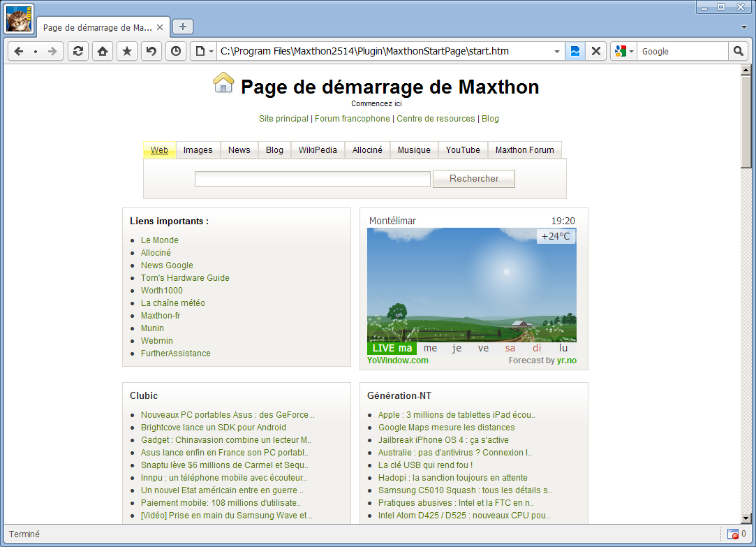Open the yr.no forecast link

tap(567, 360)
